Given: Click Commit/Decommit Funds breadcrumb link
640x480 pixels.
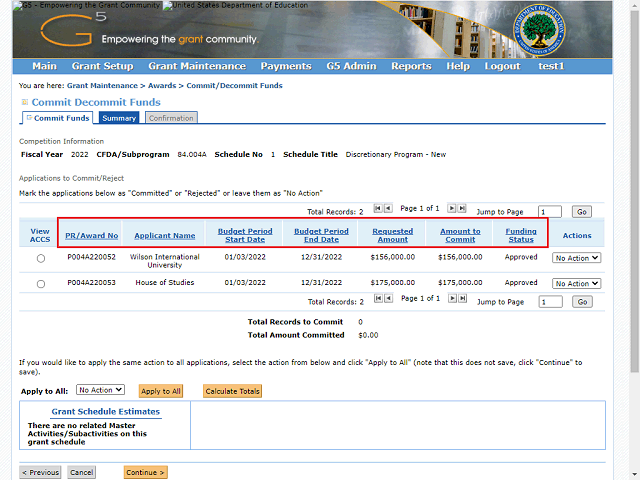Looking at the screenshot, I should (234, 86).
